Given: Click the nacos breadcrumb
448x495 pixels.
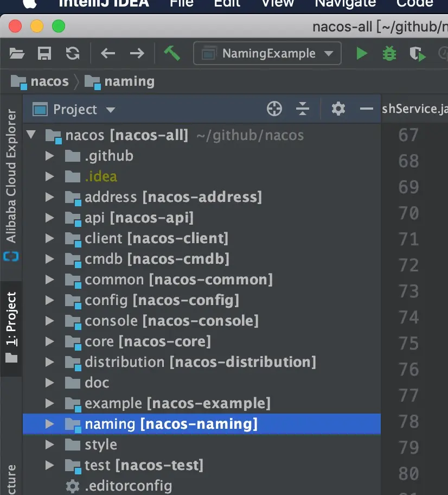Looking at the screenshot, I should click(x=40, y=82).
